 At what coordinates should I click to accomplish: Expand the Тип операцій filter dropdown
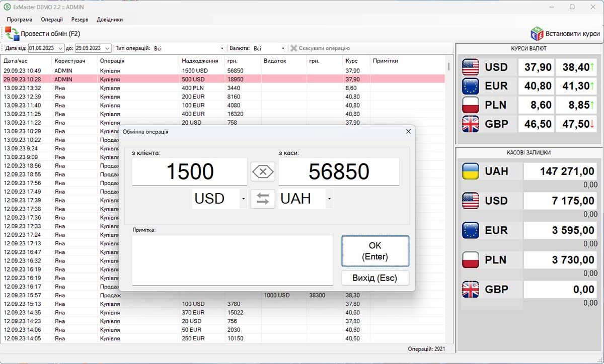[222, 48]
